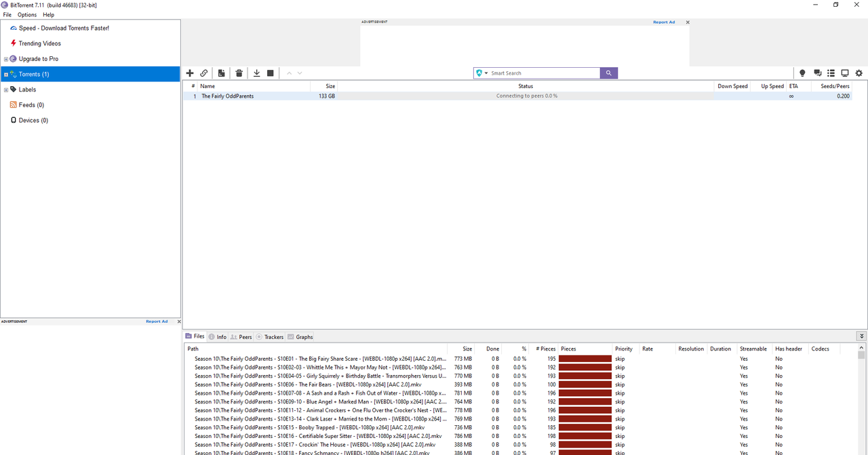Click the remote monitor icon
The height and width of the screenshot is (455, 868).
tap(845, 73)
